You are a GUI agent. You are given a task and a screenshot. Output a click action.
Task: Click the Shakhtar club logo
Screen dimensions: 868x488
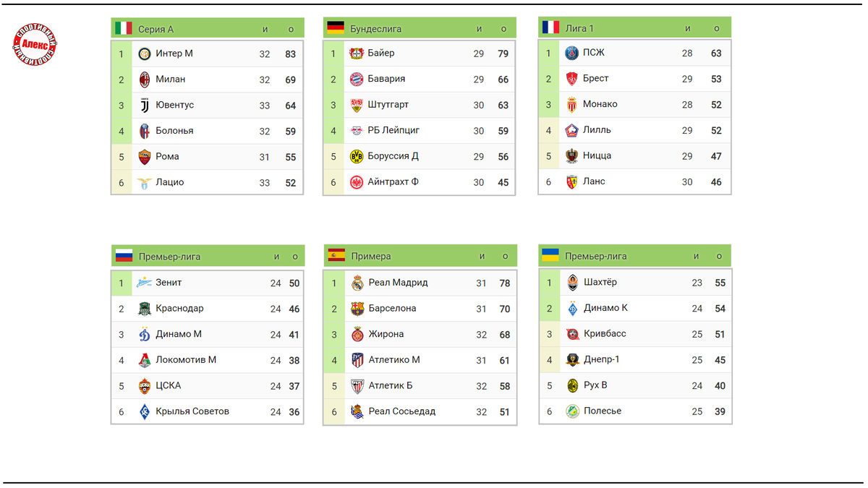pos(573,283)
